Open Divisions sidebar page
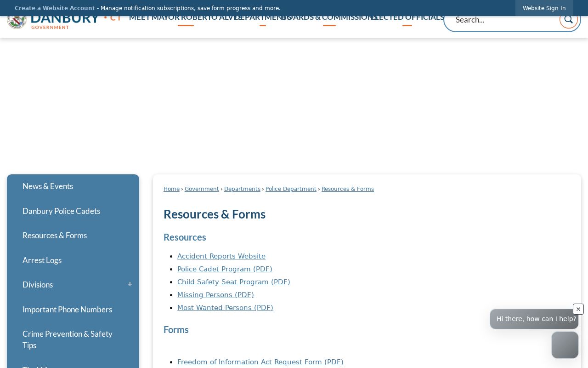Image resolution: width=588 pixels, height=368 pixels. point(38,285)
